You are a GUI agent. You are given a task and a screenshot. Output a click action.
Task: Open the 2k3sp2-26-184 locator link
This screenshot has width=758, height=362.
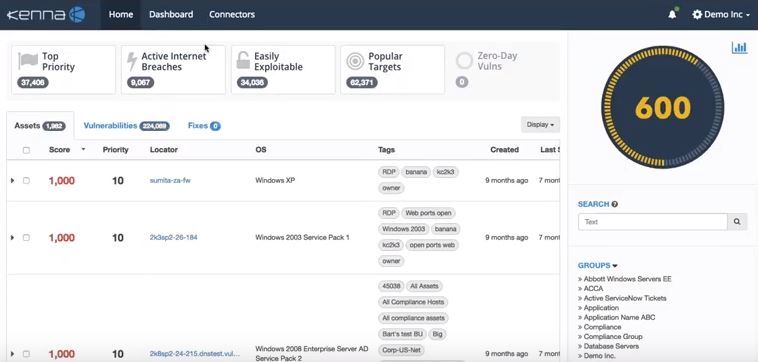174,237
